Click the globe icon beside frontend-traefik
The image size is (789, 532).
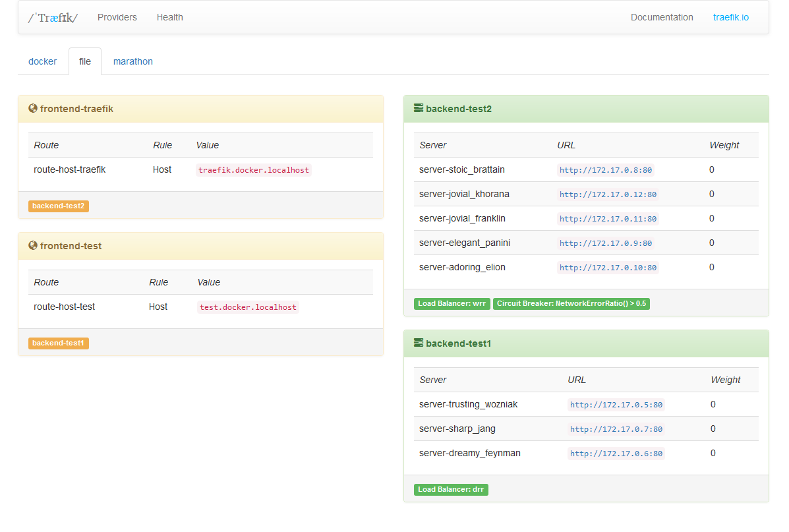[32, 108]
